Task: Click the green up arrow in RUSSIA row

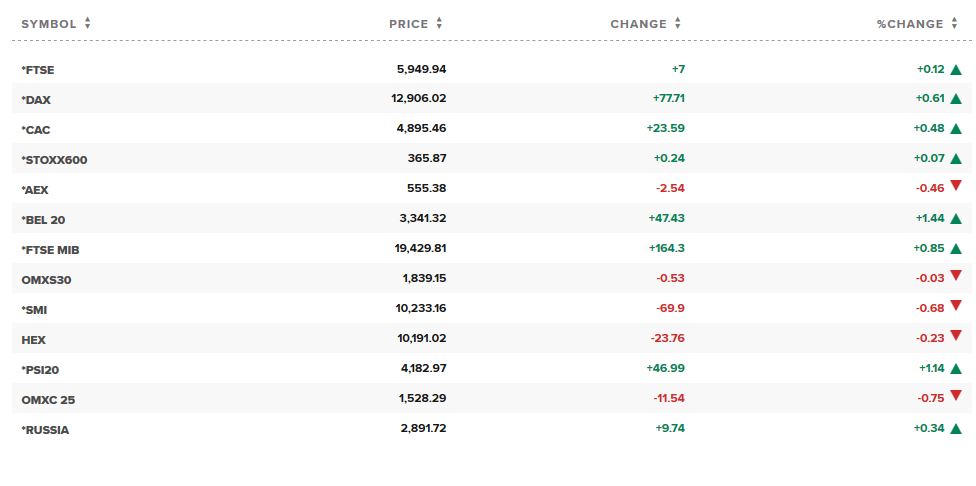Action: coord(956,428)
